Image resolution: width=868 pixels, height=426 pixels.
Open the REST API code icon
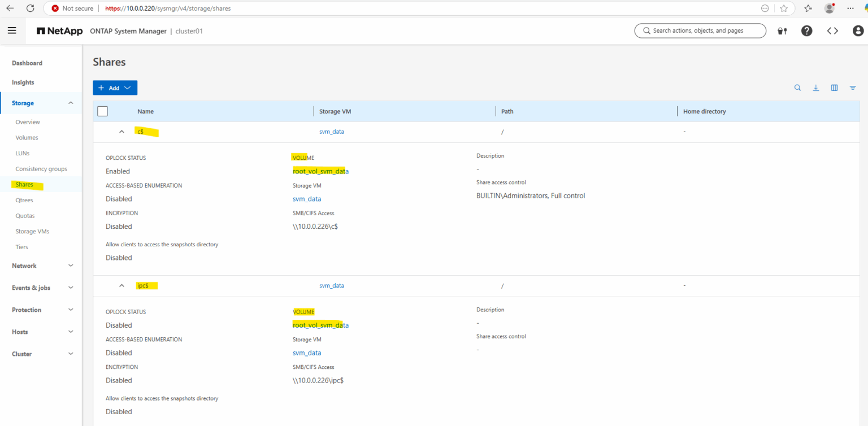coord(832,31)
